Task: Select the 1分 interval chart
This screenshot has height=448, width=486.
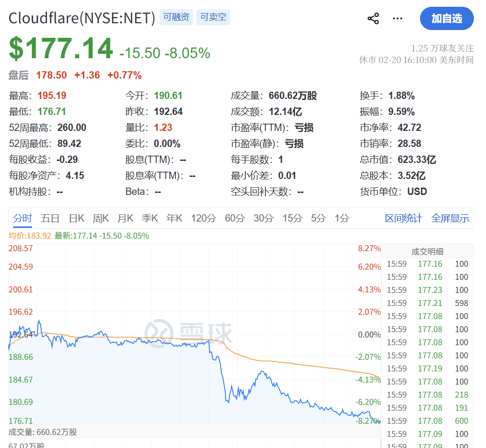Action: coord(342,218)
